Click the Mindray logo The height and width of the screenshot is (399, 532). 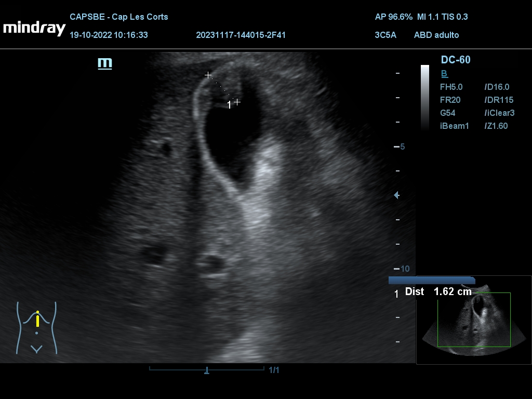34,28
